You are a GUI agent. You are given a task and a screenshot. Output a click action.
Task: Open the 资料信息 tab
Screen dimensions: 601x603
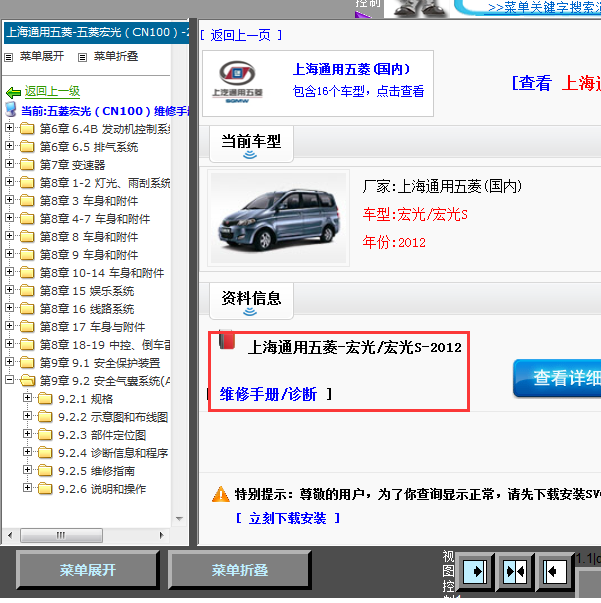[251, 301]
